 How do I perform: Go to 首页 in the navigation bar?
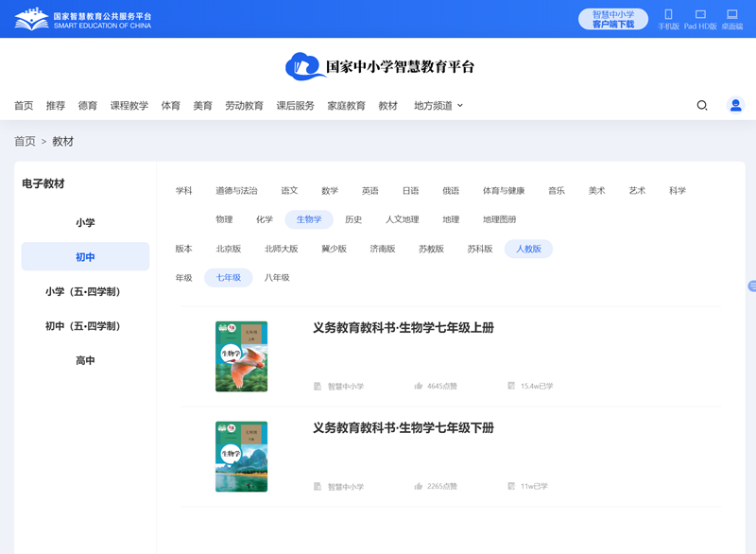tap(24, 105)
